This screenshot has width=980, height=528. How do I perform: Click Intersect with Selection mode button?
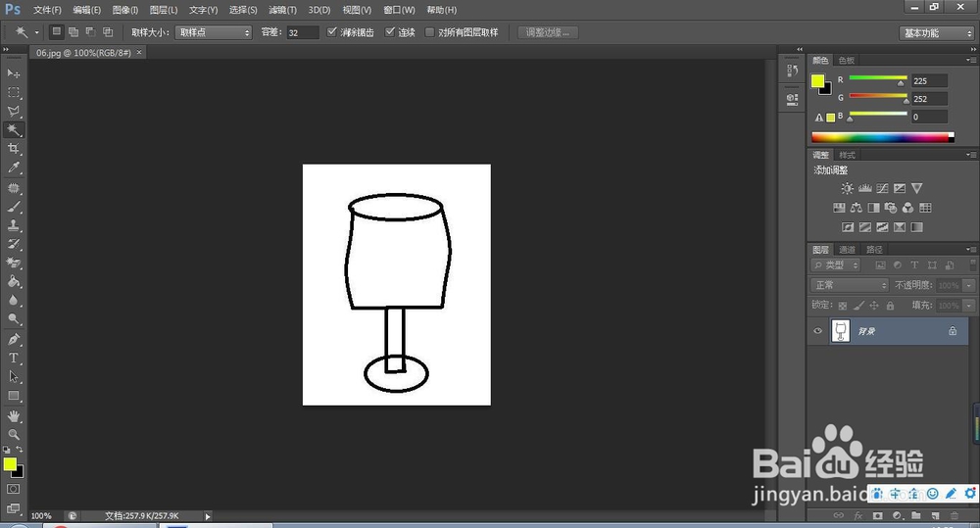point(108,32)
